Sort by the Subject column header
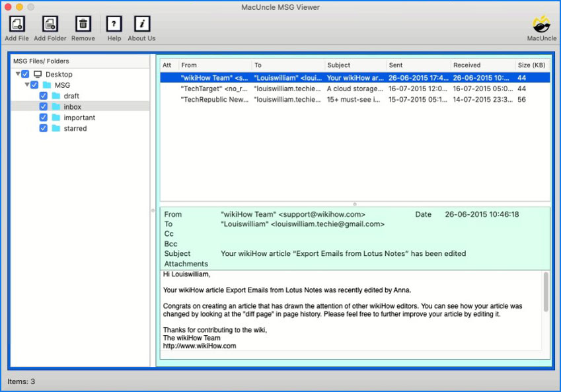Image resolution: width=561 pixels, height=392 pixels. (355, 65)
